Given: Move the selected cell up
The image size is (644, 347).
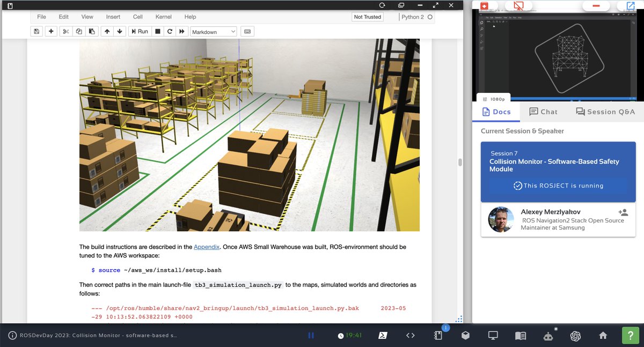Looking at the screenshot, I should (107, 32).
